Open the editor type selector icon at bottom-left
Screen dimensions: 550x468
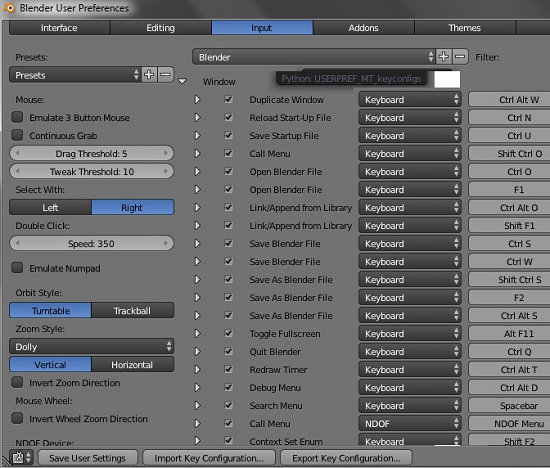(21, 457)
